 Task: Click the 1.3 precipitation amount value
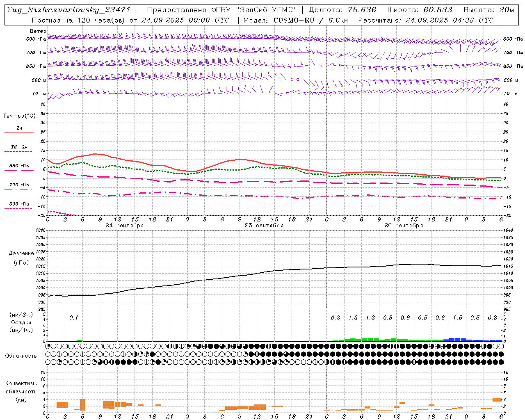coord(370,317)
